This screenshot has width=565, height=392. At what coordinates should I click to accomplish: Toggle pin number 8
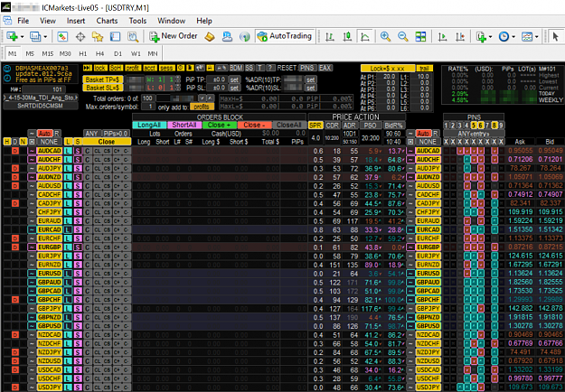click(x=494, y=126)
